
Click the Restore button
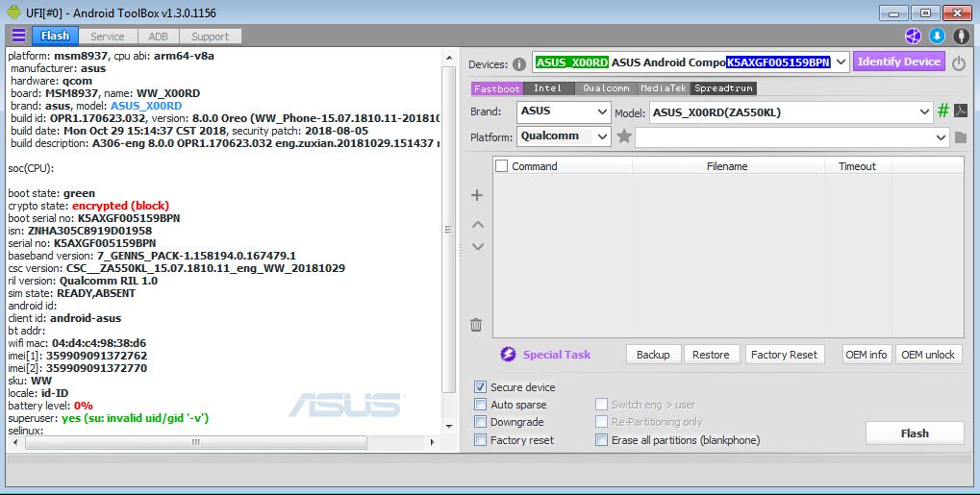click(712, 355)
